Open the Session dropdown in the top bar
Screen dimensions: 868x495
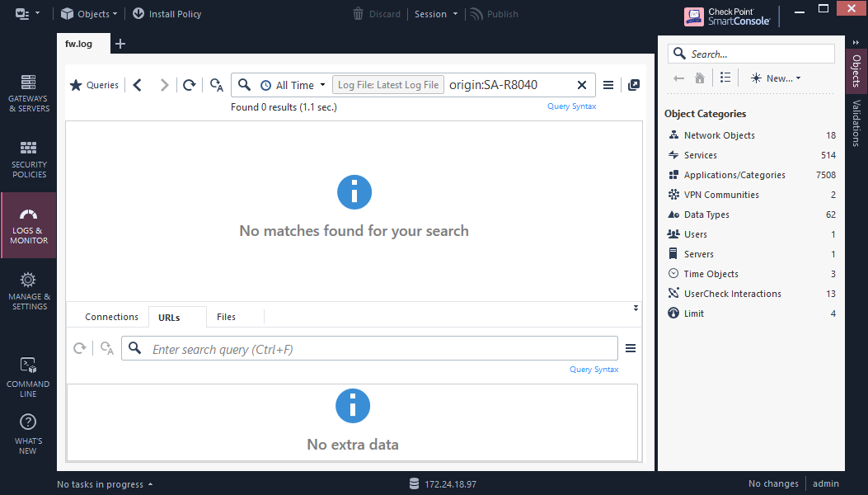coord(436,13)
